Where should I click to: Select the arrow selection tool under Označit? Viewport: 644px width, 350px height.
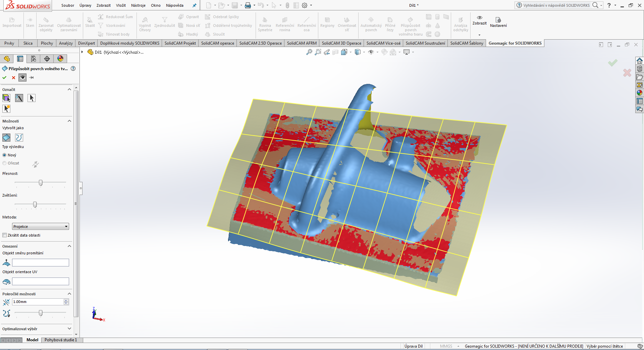32,98
